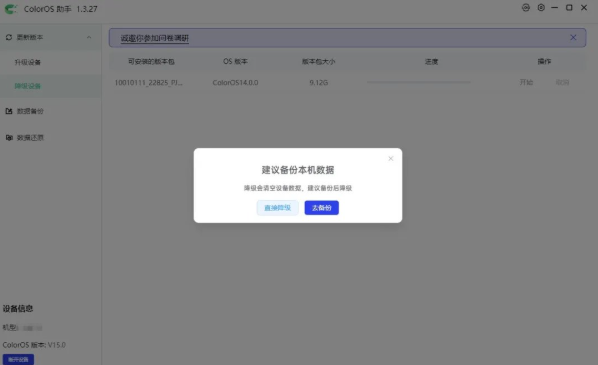Click the blue 断开设备 button at the sidebar bottom
The height and width of the screenshot is (365, 598).
18,359
